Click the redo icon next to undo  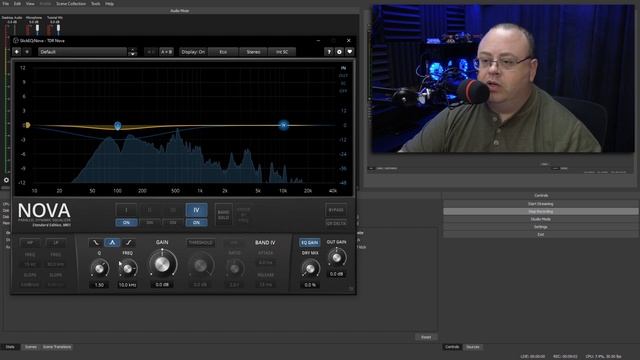pos(27,52)
